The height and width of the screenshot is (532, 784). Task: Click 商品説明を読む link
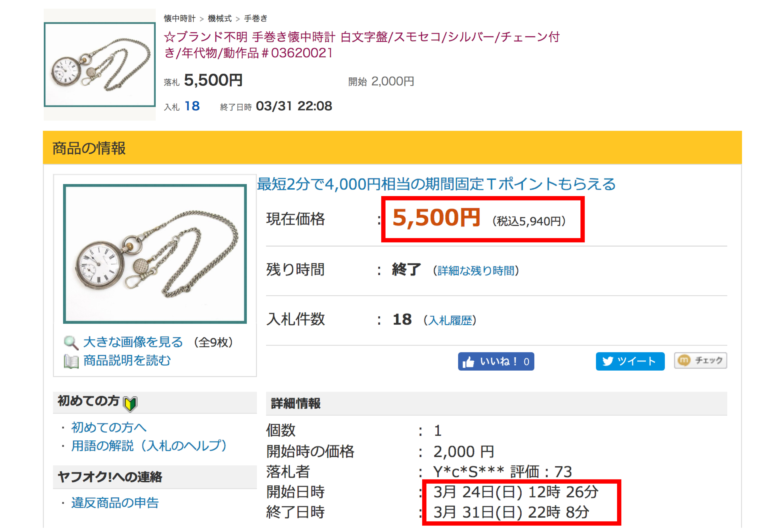pos(127,361)
